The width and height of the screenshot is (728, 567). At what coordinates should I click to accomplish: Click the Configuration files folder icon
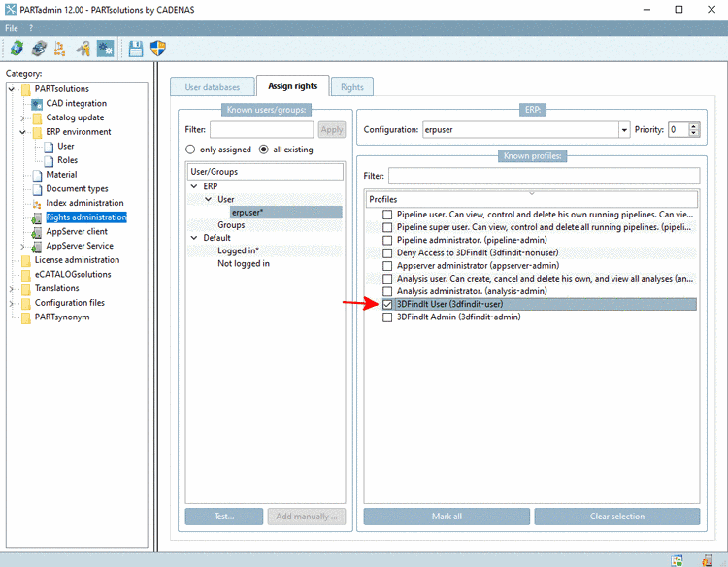26,304
